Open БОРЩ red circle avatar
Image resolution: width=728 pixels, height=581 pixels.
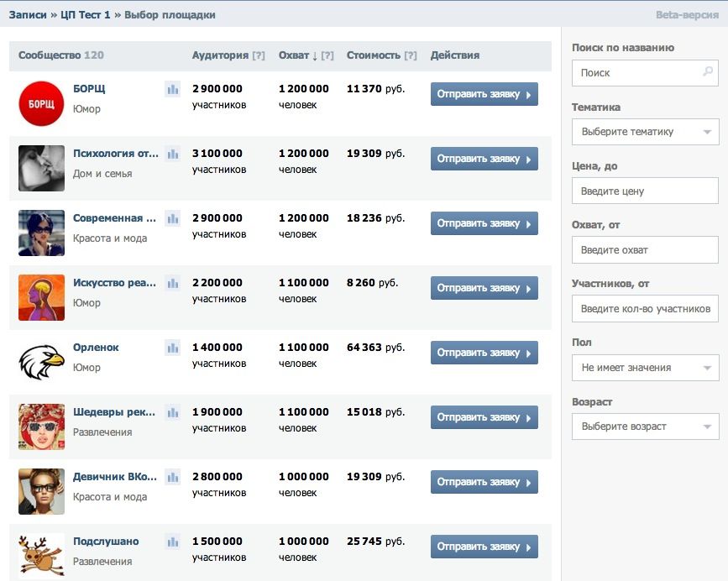click(41, 103)
